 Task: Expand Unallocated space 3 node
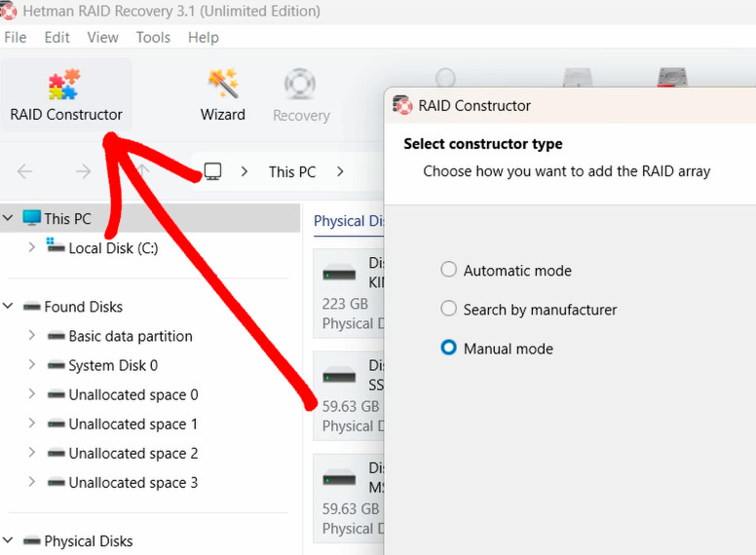(x=32, y=482)
